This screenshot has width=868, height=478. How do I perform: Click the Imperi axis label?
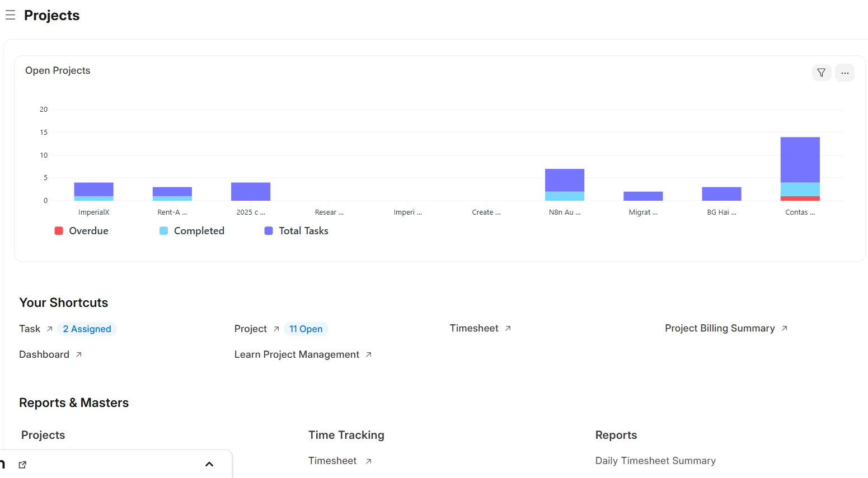pyautogui.click(x=408, y=212)
